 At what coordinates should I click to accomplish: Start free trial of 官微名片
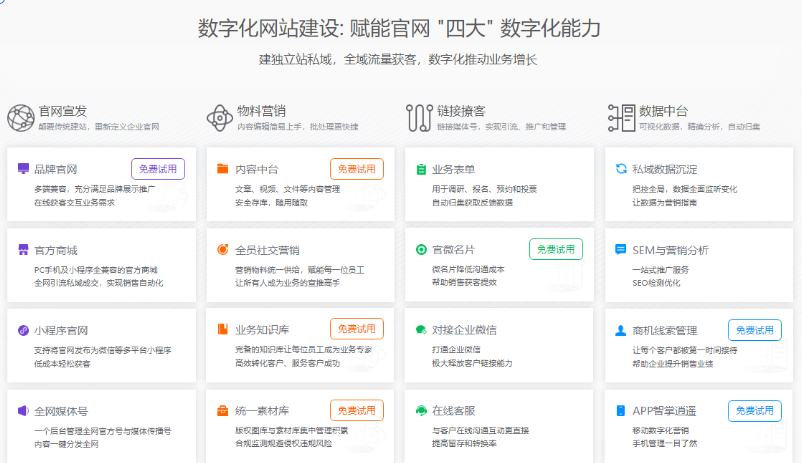tap(556, 249)
